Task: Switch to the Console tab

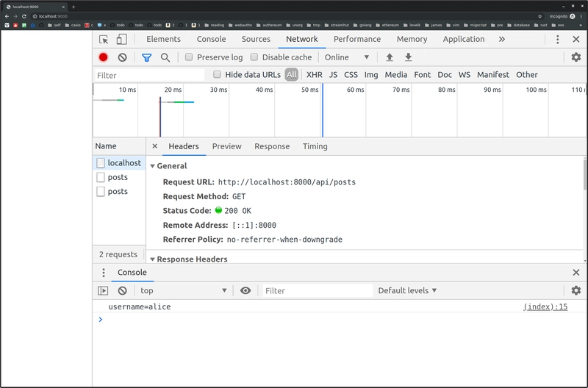Action: pyautogui.click(x=211, y=40)
